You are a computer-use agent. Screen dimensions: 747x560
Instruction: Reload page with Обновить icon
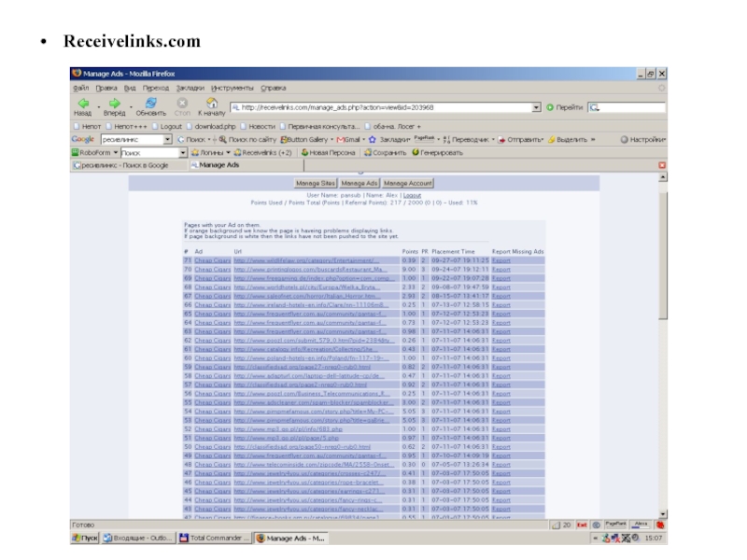[x=151, y=103]
